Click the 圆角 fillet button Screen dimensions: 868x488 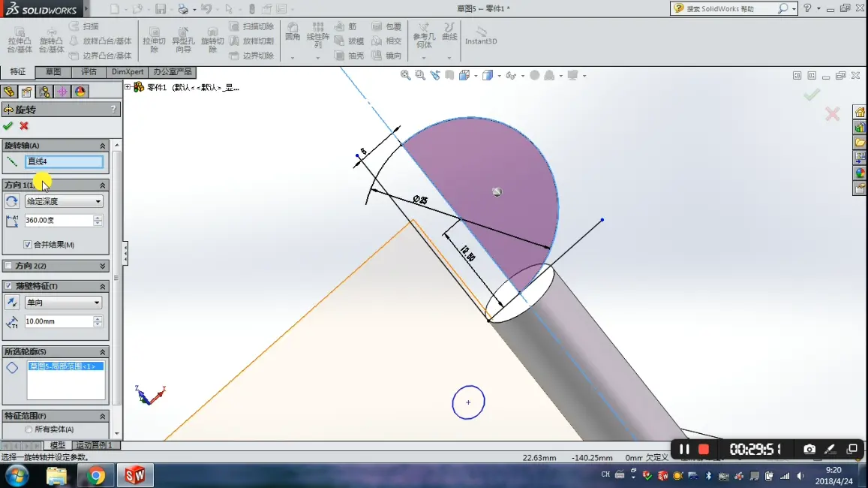[293, 32]
